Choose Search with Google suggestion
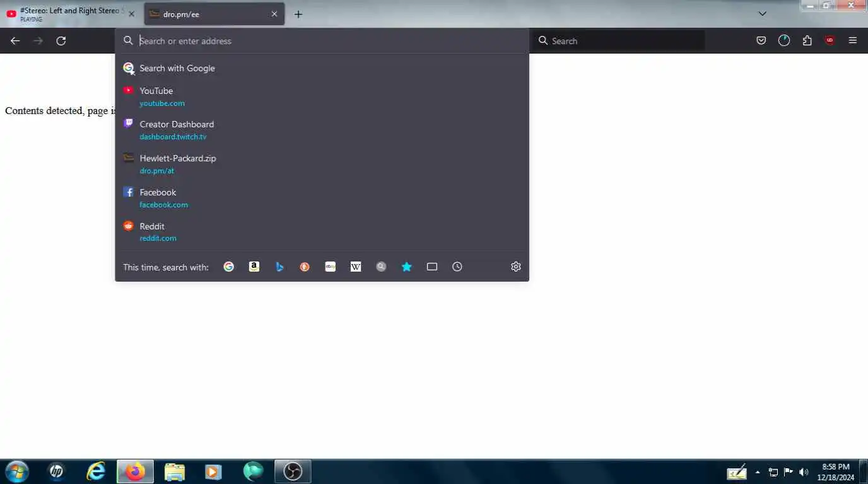 pos(322,68)
